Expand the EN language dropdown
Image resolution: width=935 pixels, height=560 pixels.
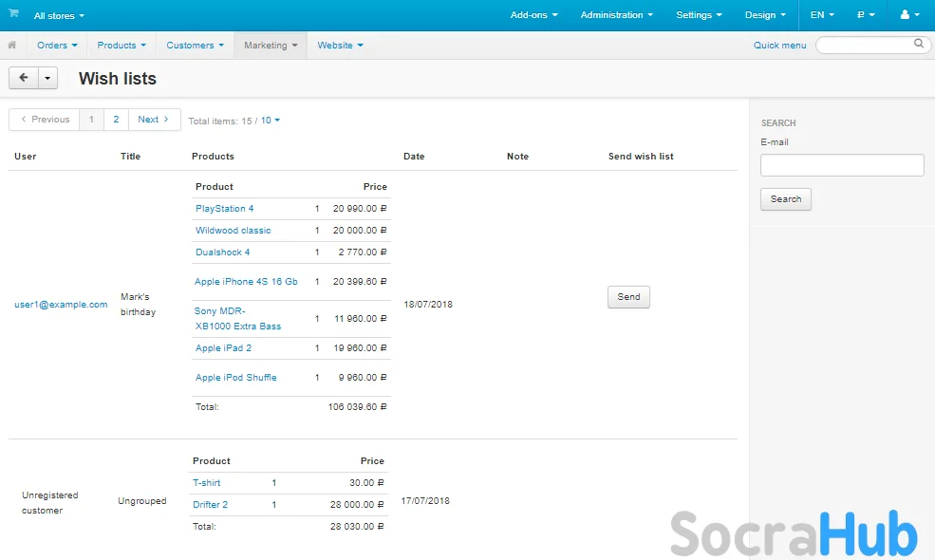coord(821,15)
